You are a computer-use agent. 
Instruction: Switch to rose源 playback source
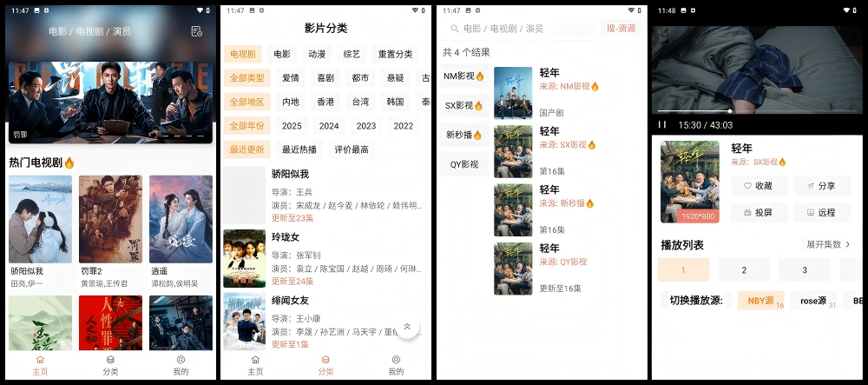tap(813, 301)
